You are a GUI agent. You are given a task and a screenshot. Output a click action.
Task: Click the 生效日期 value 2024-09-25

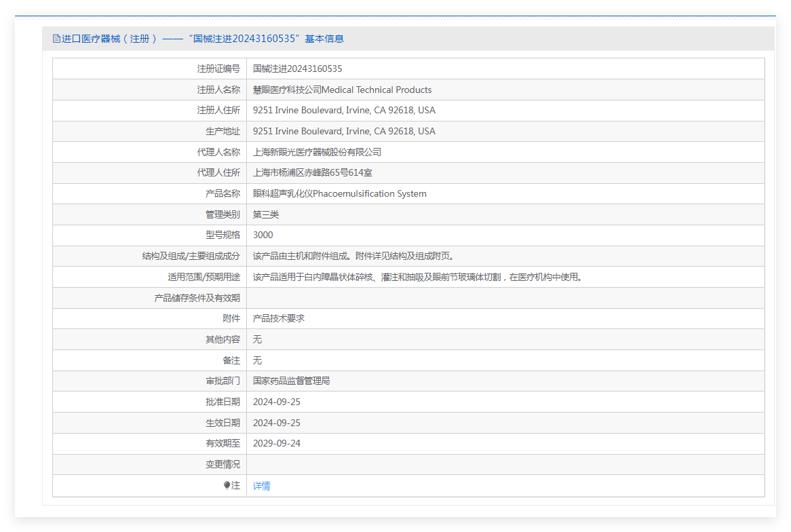point(277,423)
